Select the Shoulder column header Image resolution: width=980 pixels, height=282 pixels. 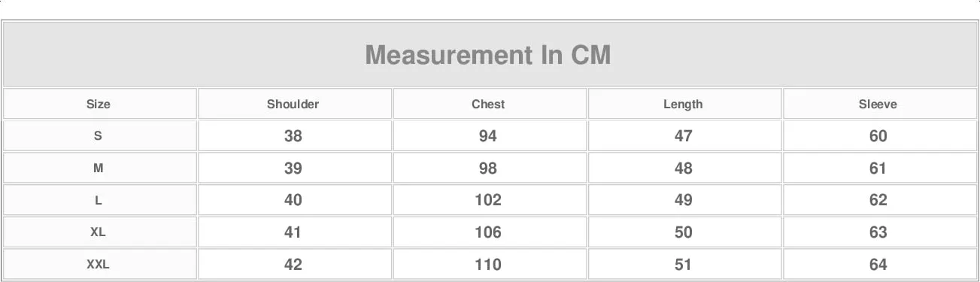click(x=293, y=105)
